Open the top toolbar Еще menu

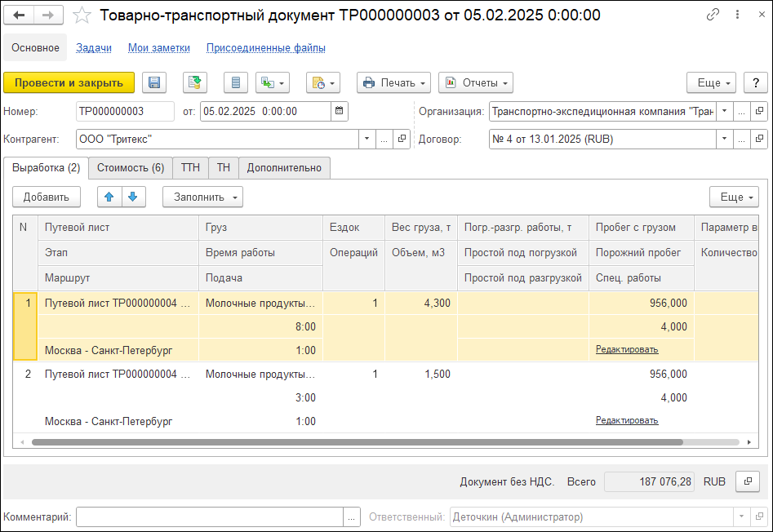712,82
